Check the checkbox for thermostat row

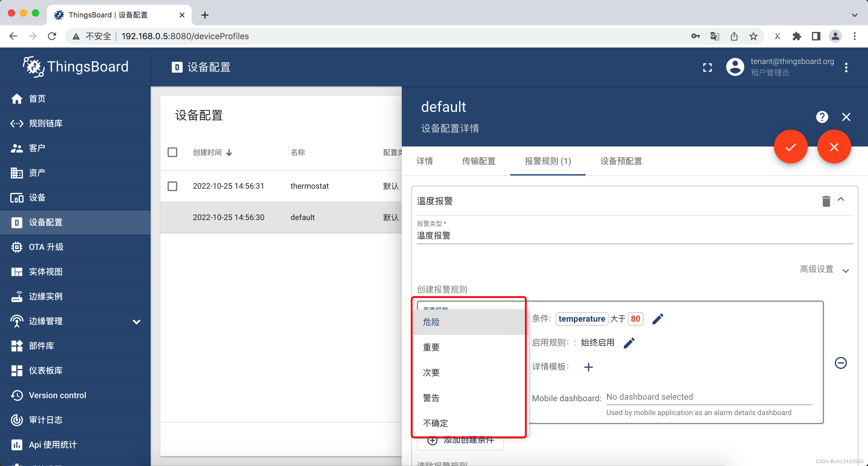click(172, 186)
